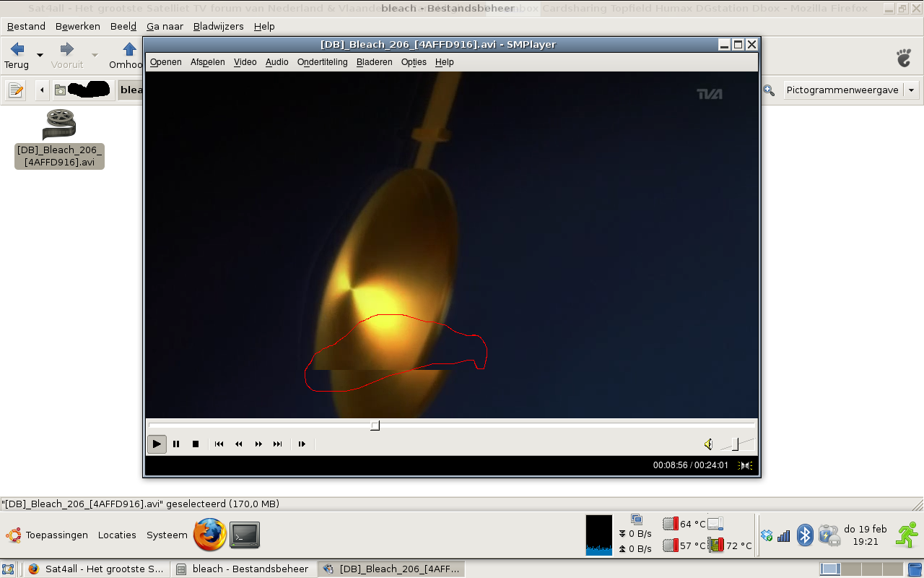Click the 57 °C temperature sensor
Screen dimensions: 924x578
click(684, 545)
